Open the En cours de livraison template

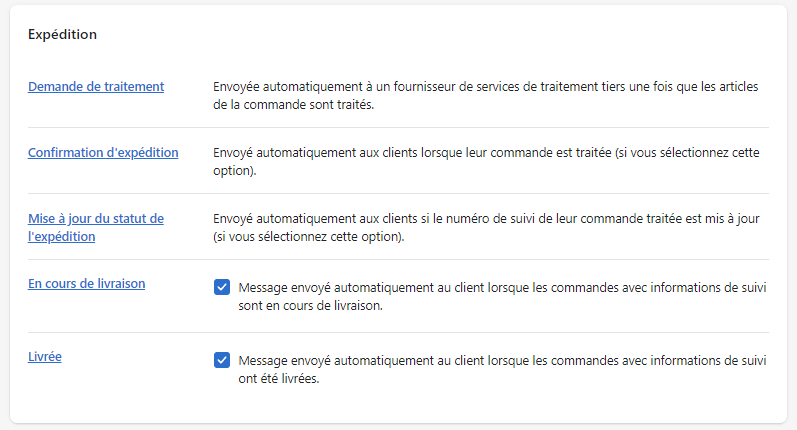tap(86, 284)
